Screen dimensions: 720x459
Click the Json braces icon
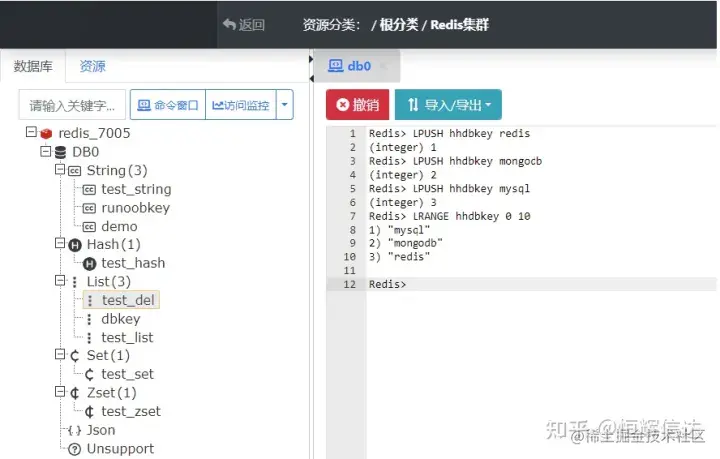[x=74, y=431]
